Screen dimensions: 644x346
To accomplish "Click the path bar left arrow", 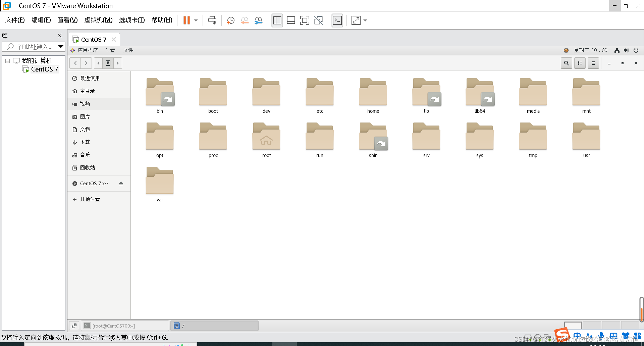I will click(x=98, y=63).
